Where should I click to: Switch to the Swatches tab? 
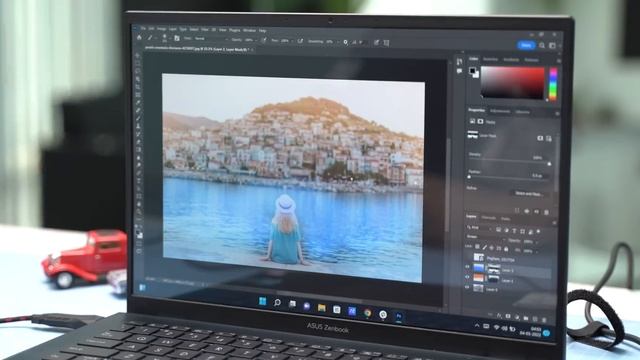pos(490,60)
